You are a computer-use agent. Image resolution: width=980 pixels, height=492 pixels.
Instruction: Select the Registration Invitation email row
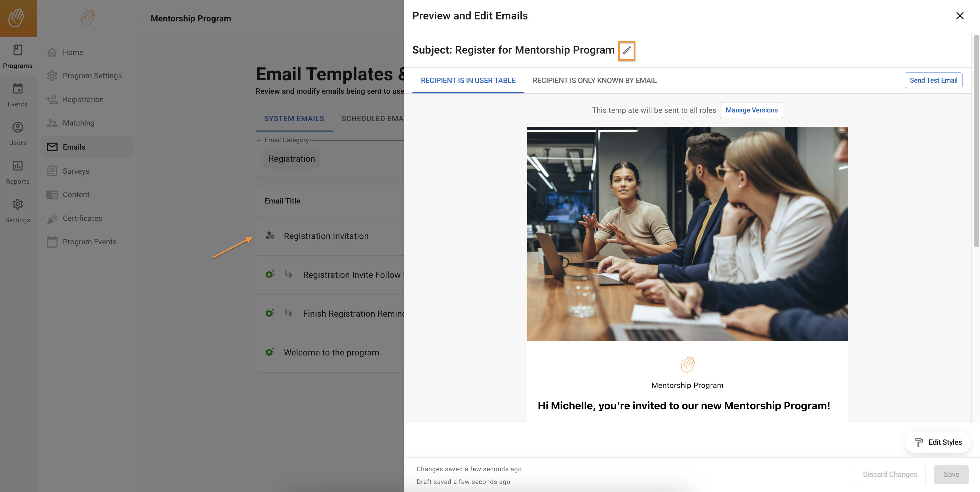tap(326, 236)
